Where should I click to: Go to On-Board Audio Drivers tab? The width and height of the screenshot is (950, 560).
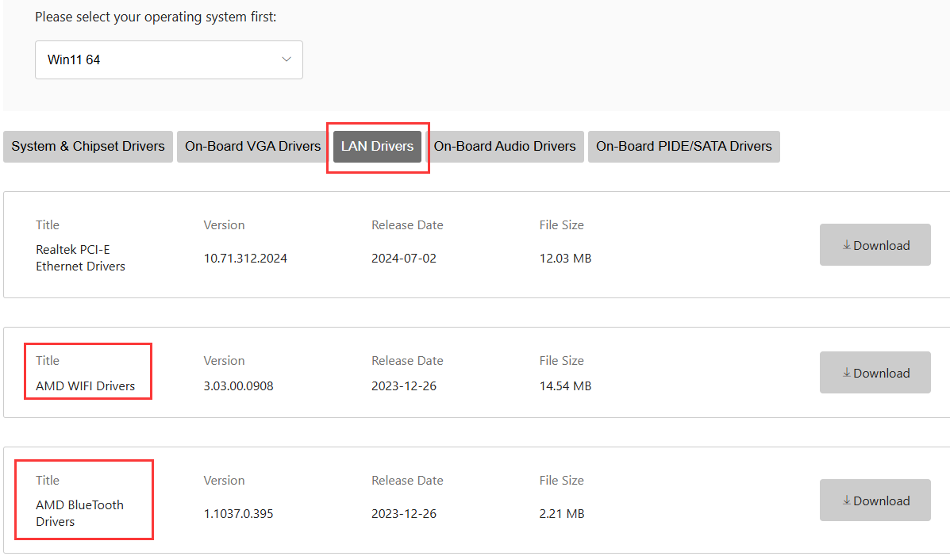tap(504, 147)
